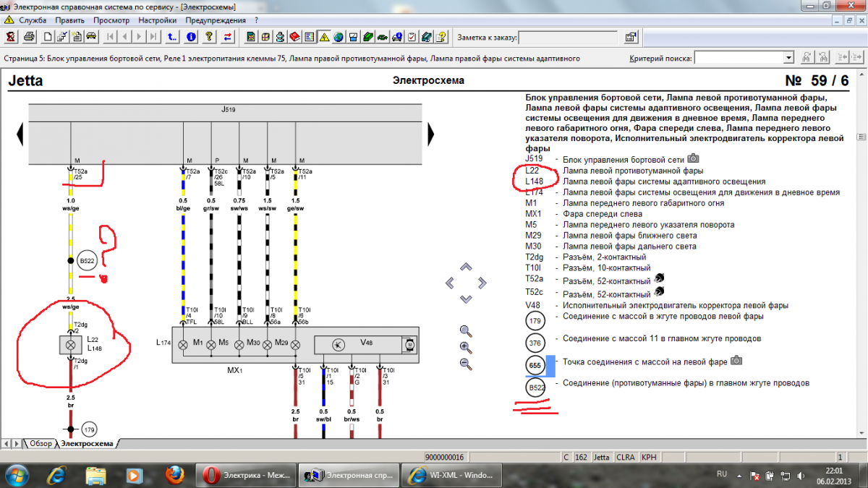The height and width of the screenshot is (488, 868).
Task: Open Firefox from the Windows taskbar
Action: (x=173, y=475)
